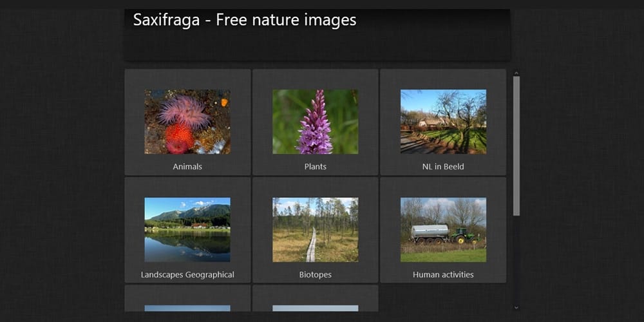Open the NL in Beeld farmhouse thumbnail
Viewport: 644px width, 322px height.
coord(444,122)
